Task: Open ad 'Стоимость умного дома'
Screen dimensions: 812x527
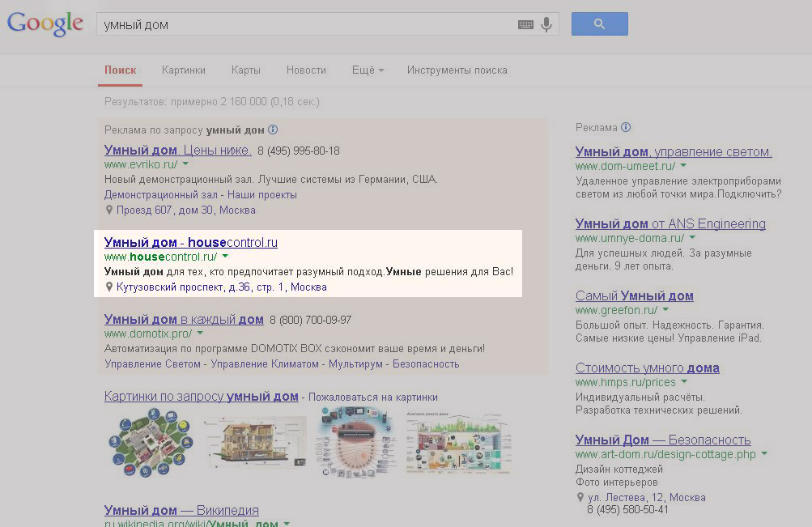Action: pyautogui.click(x=648, y=368)
